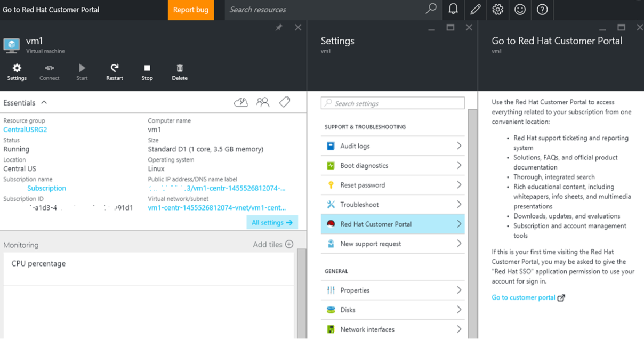Click the All settings button
Screen dimensions: 644x339
coord(272,223)
